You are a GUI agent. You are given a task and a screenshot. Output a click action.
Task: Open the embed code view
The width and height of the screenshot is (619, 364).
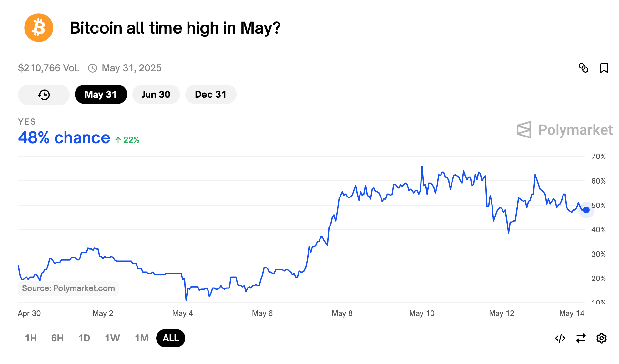tap(560, 338)
